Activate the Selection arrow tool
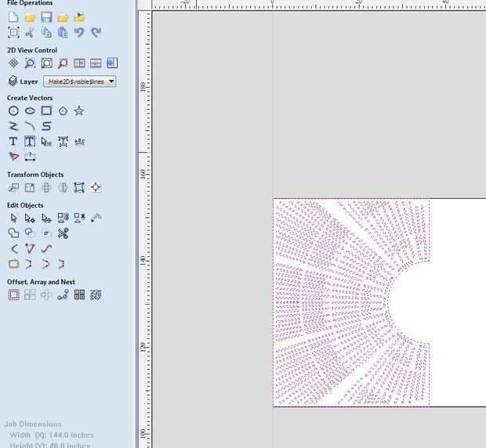 point(13,219)
